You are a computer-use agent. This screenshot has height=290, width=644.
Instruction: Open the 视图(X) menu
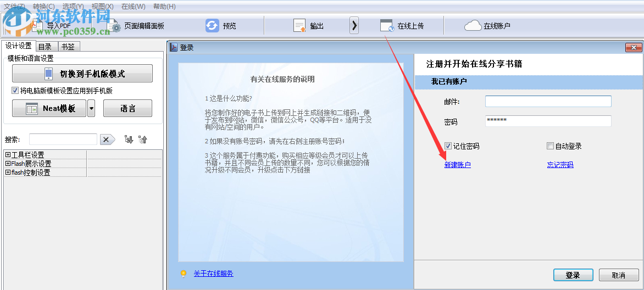[x=103, y=7]
